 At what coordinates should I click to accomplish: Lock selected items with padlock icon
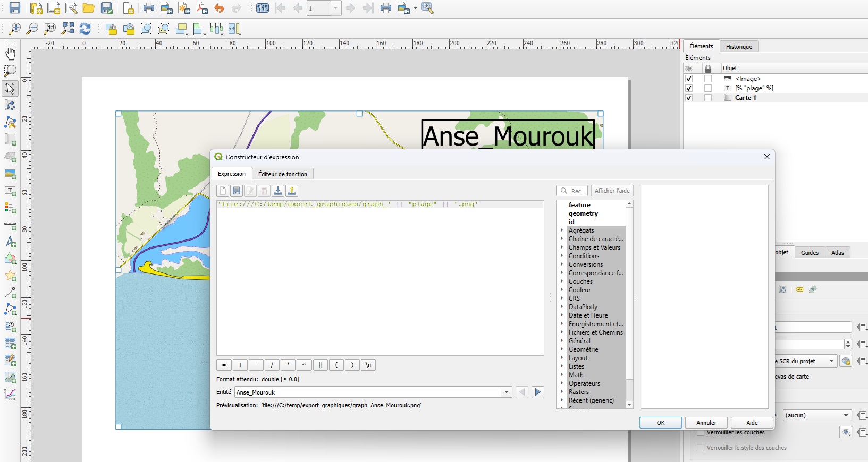click(111, 29)
